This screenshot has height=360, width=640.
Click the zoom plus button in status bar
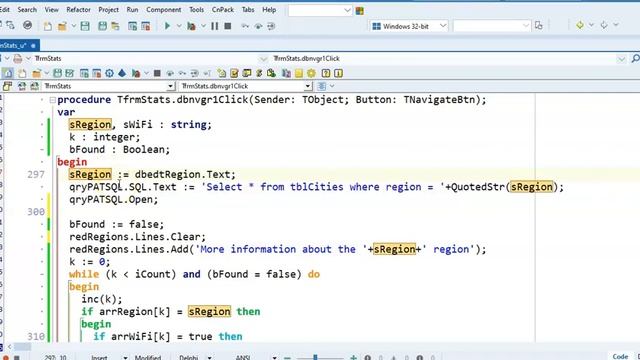pyautogui.click(x=353, y=358)
